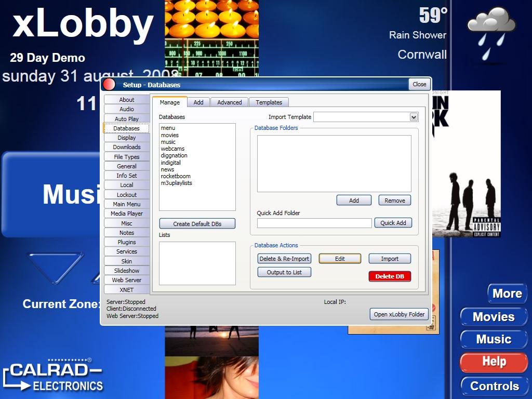The height and width of the screenshot is (399, 532).
Task: Click the red Help button
Action: tap(494, 362)
